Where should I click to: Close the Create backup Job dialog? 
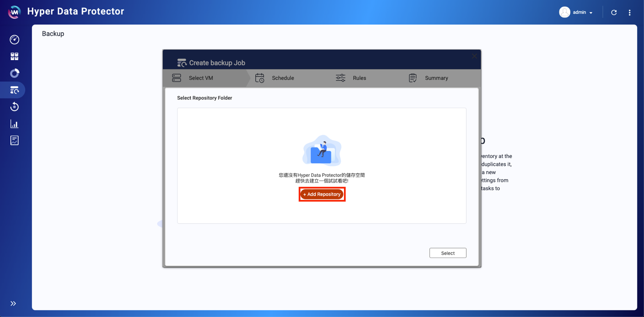coord(474,56)
